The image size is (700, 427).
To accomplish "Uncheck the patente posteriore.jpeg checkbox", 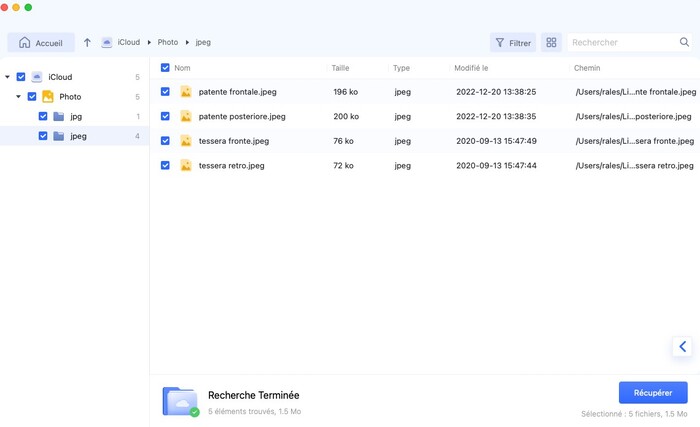I will point(166,116).
